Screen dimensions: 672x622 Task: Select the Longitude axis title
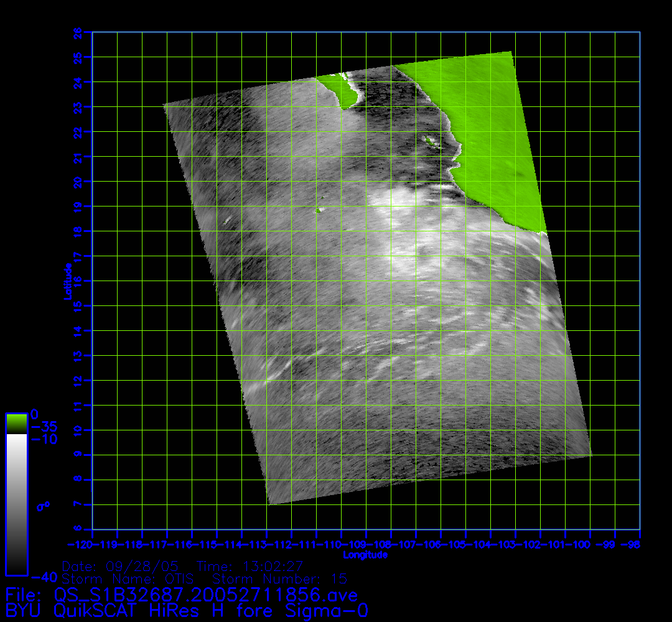click(x=365, y=554)
